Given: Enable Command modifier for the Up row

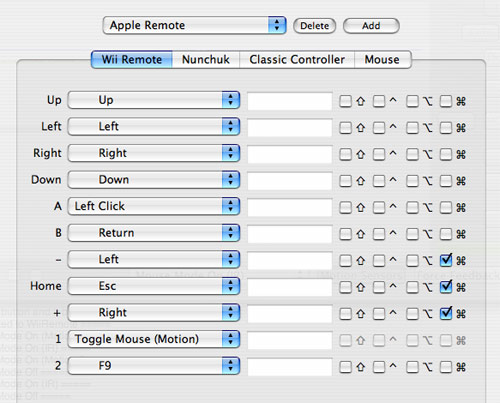Looking at the screenshot, I should coord(446,101).
